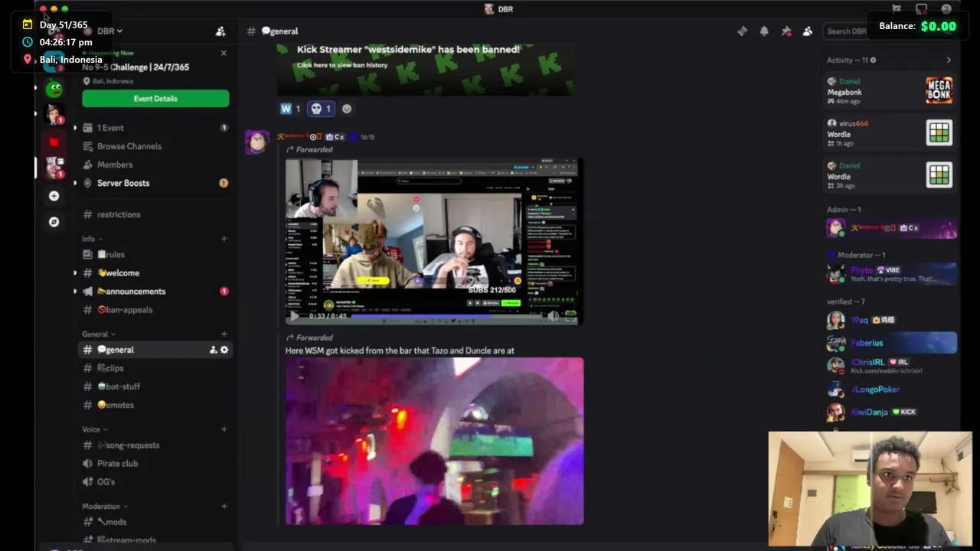Collapse the Info category
Image resolution: width=980 pixels, height=551 pixels.
[x=92, y=239]
